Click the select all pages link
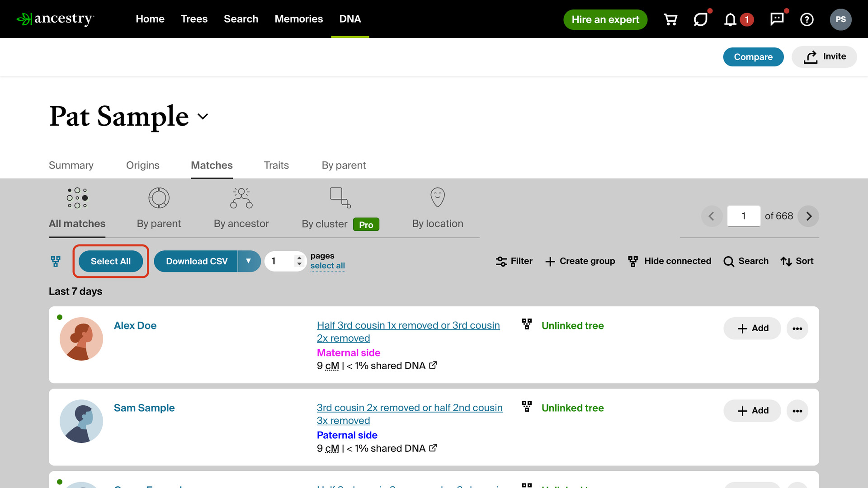 pos(328,266)
